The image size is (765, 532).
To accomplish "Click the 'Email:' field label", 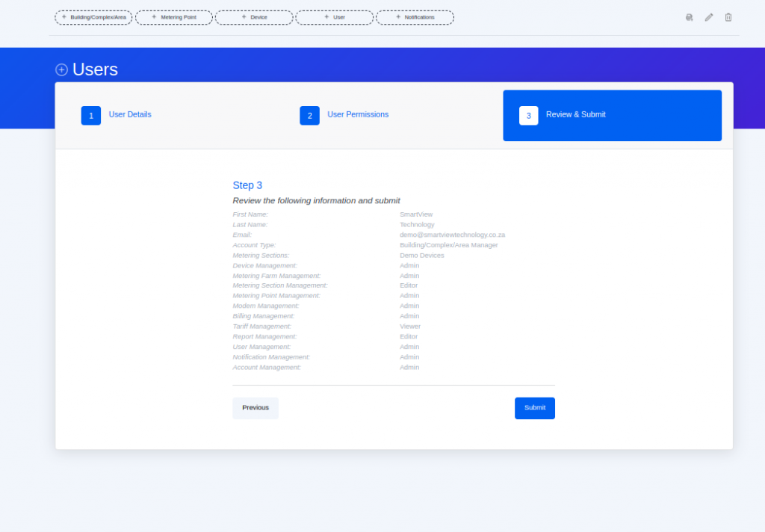I will point(243,235).
